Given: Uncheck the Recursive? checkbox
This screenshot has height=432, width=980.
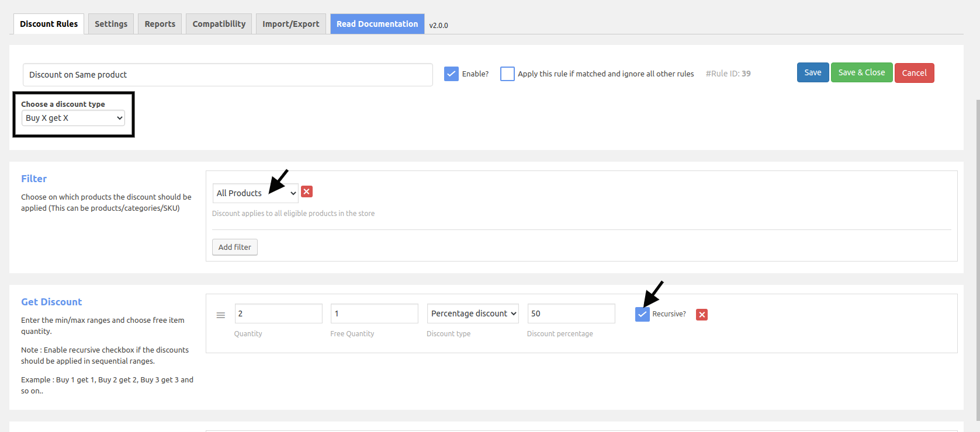Looking at the screenshot, I should pos(642,314).
